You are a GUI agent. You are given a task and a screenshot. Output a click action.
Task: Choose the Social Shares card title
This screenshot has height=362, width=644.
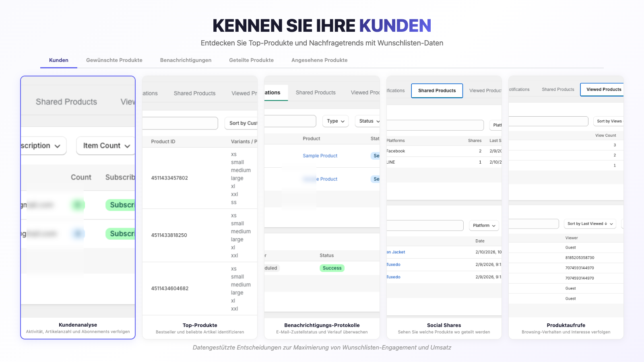pyautogui.click(x=444, y=325)
